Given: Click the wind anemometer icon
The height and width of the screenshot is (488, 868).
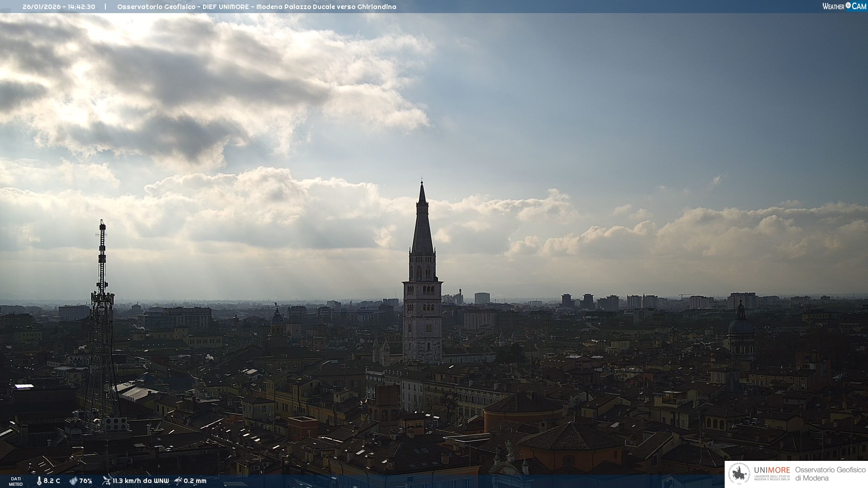Looking at the screenshot, I should coord(106,481).
